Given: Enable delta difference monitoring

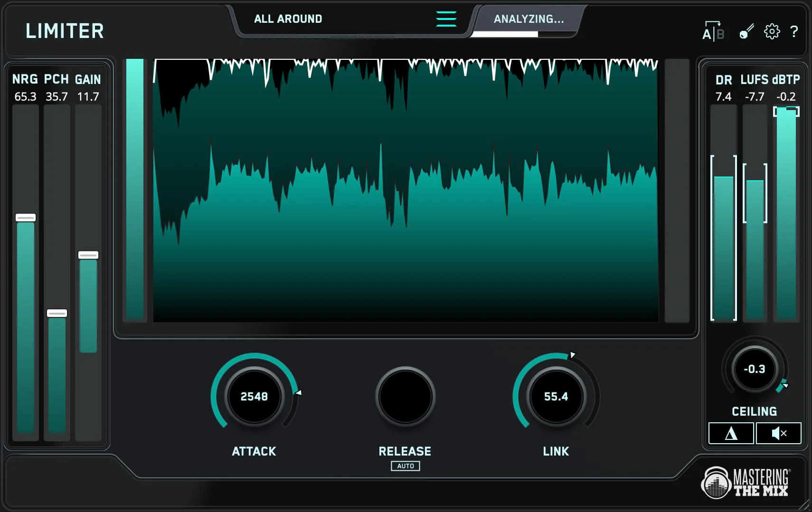Looking at the screenshot, I should coord(731,433).
